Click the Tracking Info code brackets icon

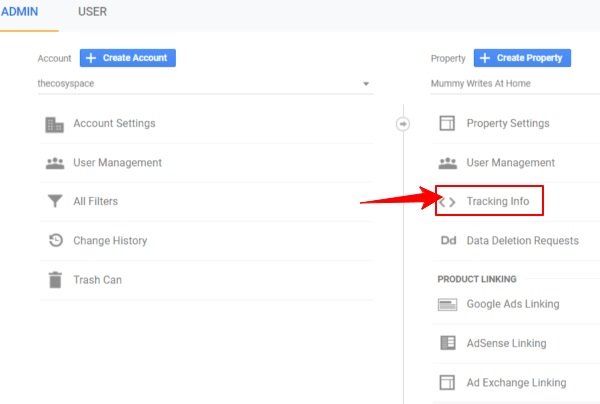(448, 202)
